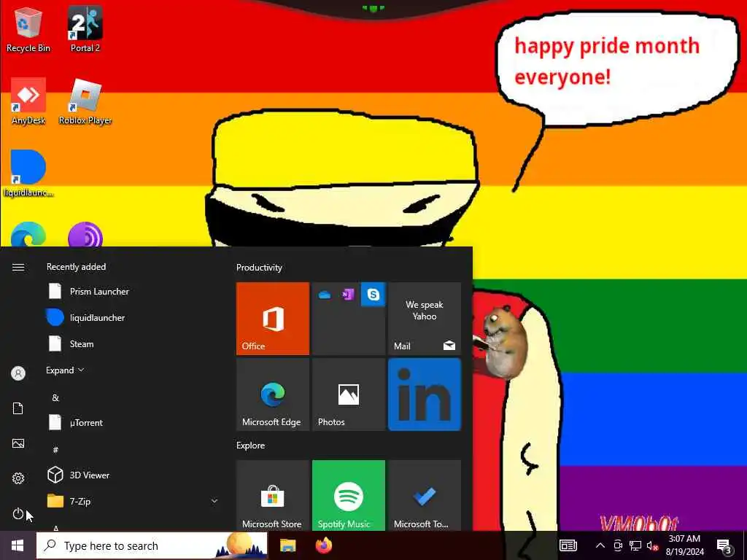747x560 pixels.
Task: Open the purple Tor Browser desktop icon
Action: point(85,235)
